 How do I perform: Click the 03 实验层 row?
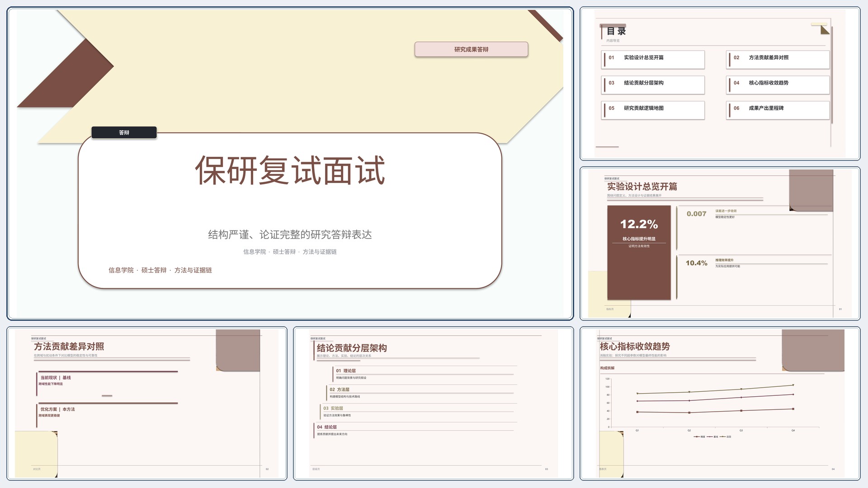coord(418,411)
